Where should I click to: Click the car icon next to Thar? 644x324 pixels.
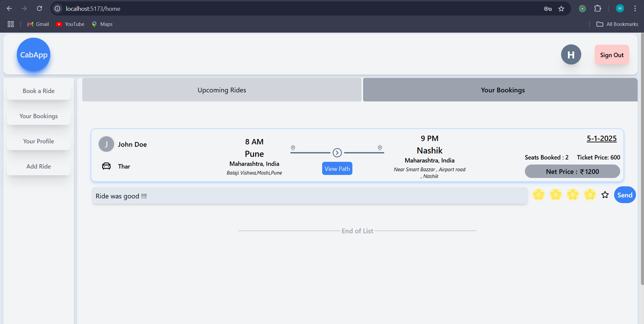pyautogui.click(x=106, y=166)
